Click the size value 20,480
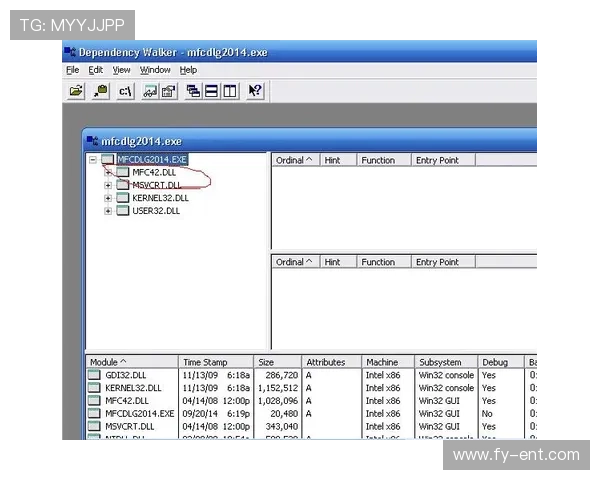600x480 pixels. click(284, 413)
